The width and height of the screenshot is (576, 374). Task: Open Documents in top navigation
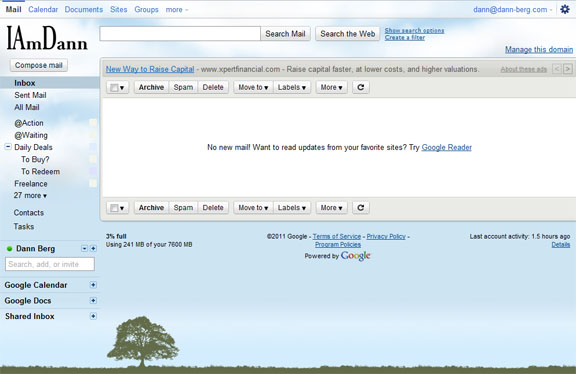84,10
